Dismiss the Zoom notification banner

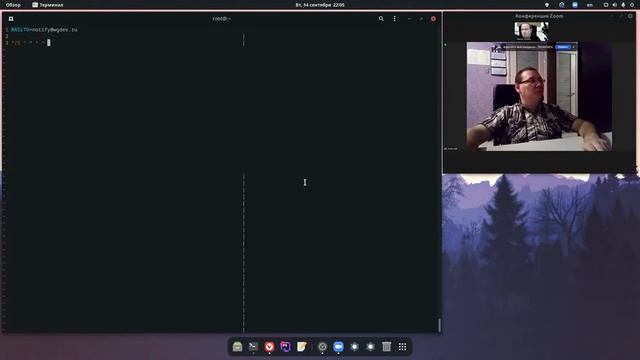pyautogui.click(x=573, y=47)
